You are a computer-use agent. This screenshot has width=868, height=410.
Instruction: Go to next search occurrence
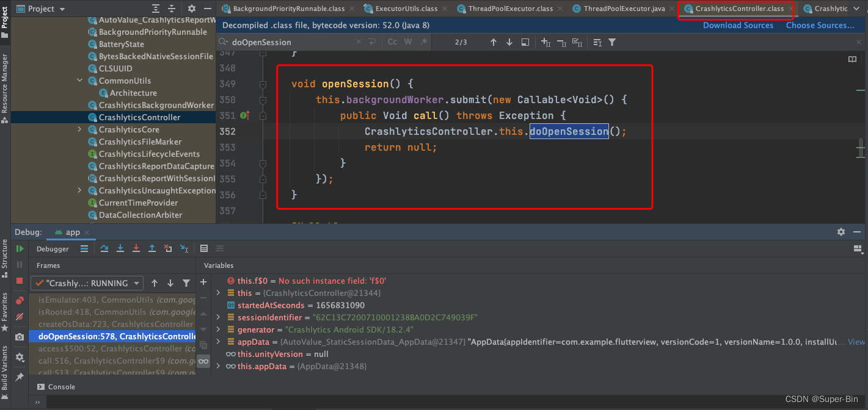coord(509,42)
